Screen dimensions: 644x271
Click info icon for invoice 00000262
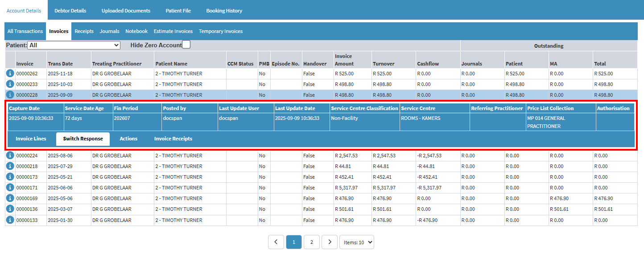10,74
